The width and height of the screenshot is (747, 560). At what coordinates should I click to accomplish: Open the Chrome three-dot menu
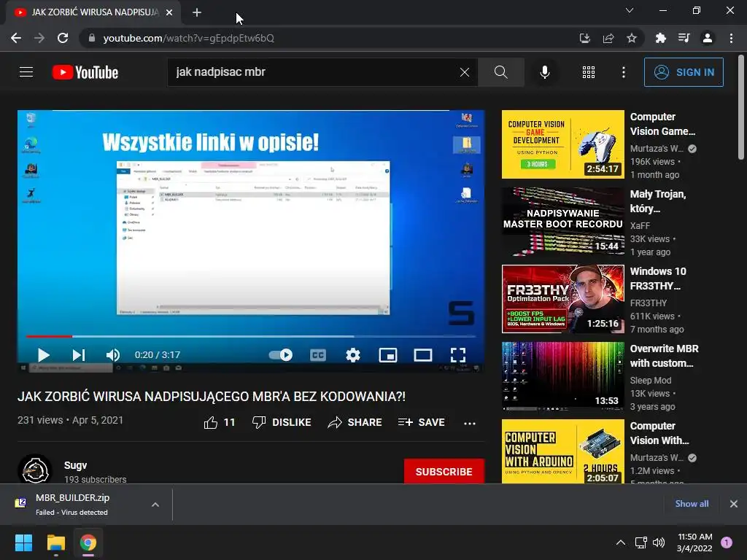(x=731, y=38)
